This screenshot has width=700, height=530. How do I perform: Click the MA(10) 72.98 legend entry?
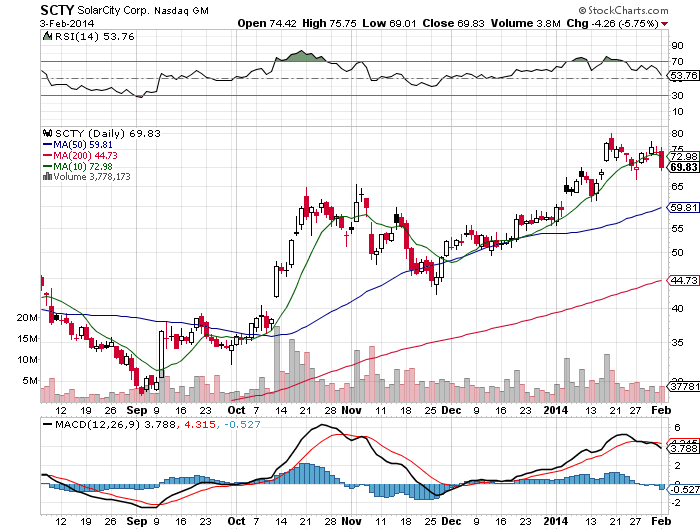tap(83, 167)
